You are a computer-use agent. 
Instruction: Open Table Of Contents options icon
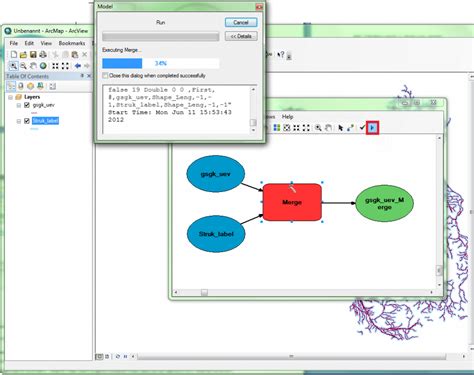click(52, 86)
